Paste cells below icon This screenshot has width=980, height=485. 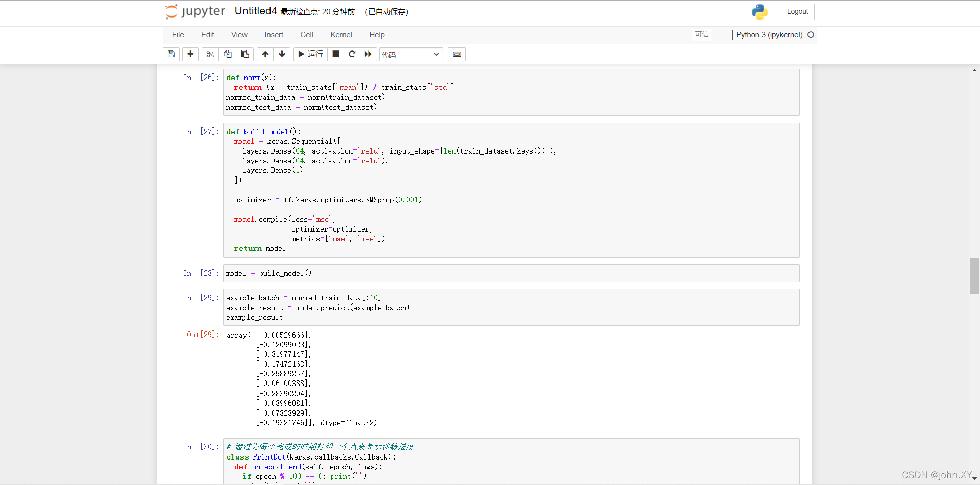click(245, 54)
